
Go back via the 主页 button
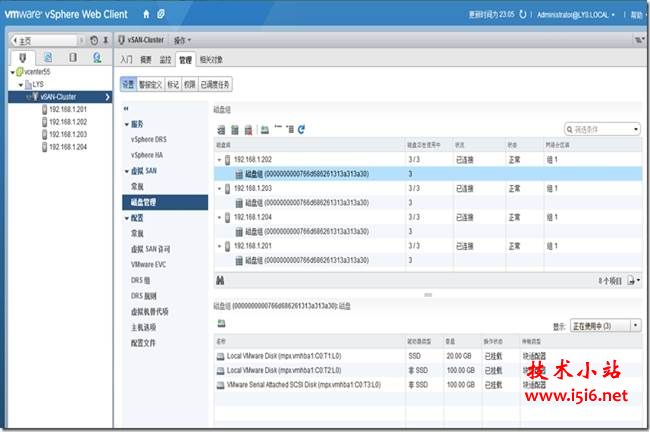pyautogui.click(x=43, y=40)
